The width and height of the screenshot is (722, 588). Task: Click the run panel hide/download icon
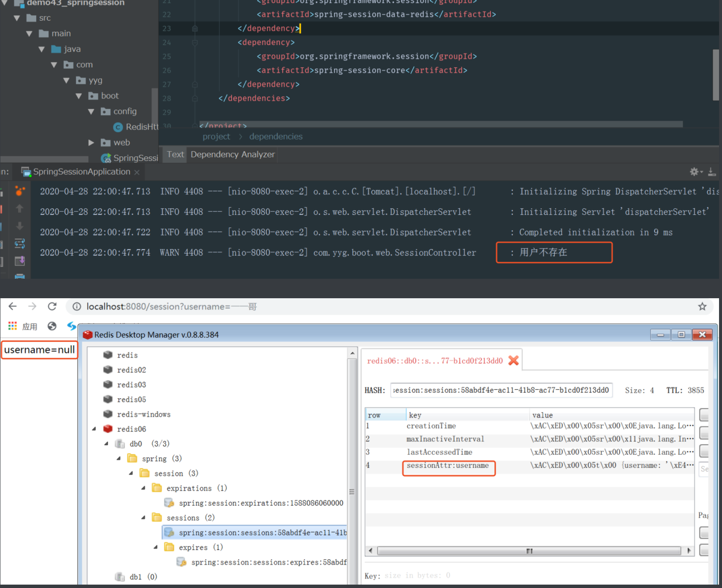(x=712, y=172)
